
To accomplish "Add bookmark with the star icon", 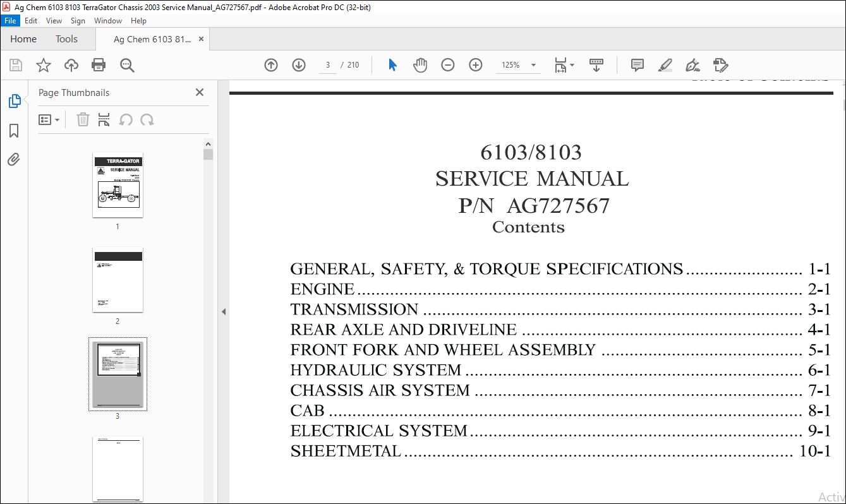I will pos(44,65).
